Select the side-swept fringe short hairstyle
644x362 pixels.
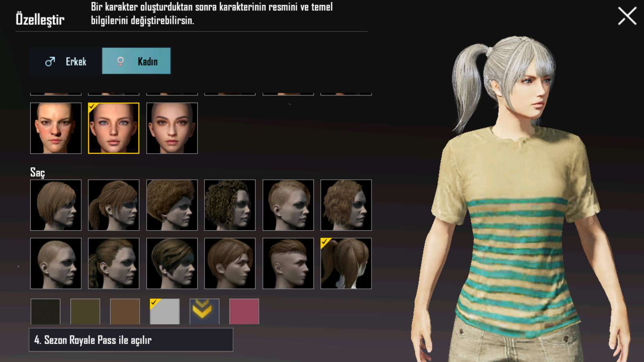point(172,263)
